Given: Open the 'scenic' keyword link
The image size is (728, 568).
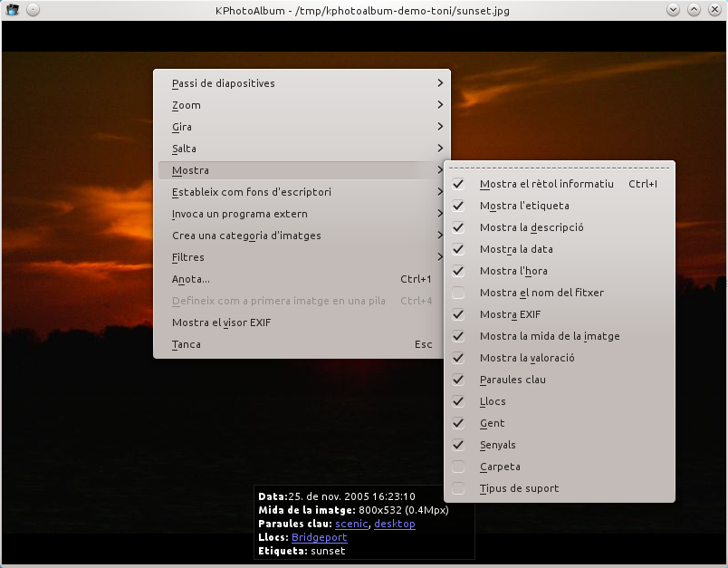Looking at the screenshot, I should (x=351, y=524).
